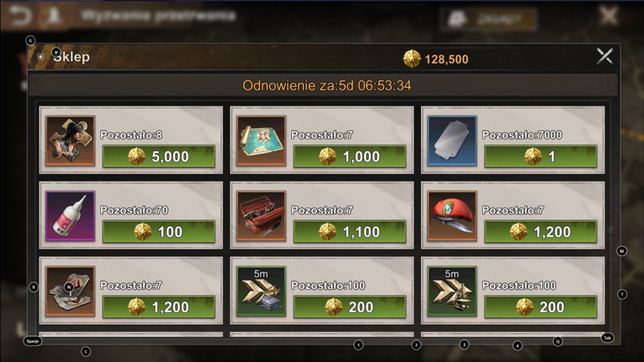Close the Sklep shop window
This screenshot has height=362, width=644.
point(604,56)
